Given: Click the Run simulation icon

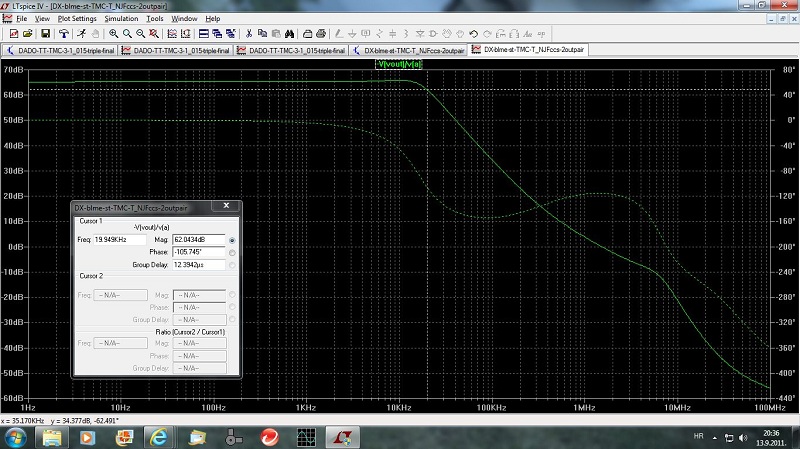Looking at the screenshot, I should click(x=80, y=33).
